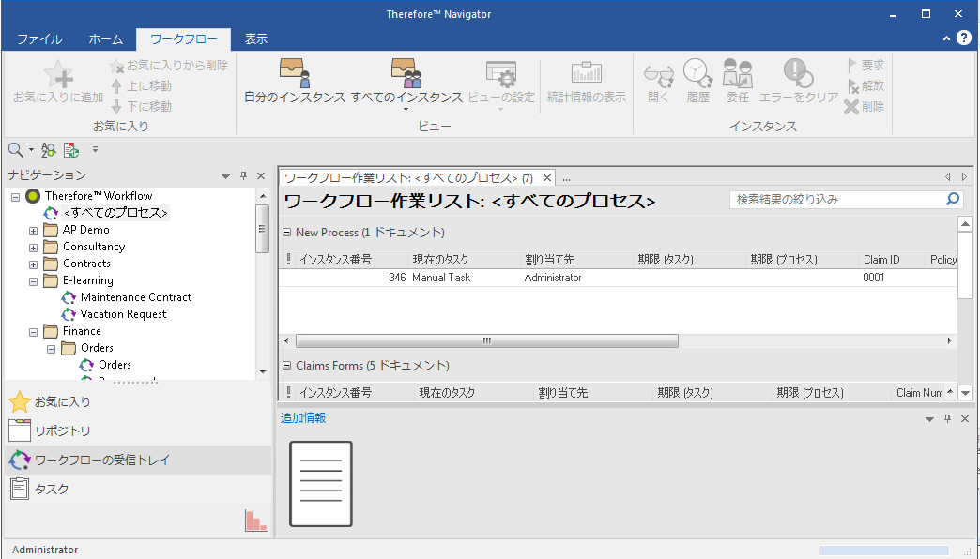The image size is (980, 559).
Task: Collapse the New Process group
Action: (287, 233)
